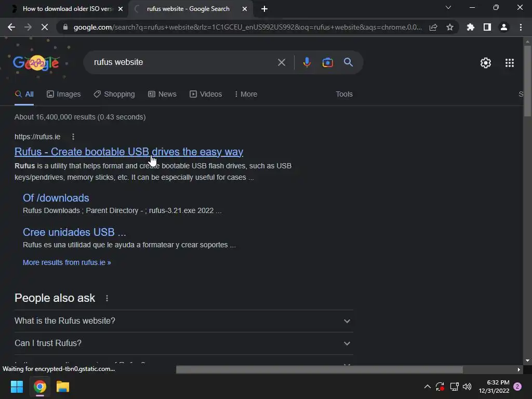Start voice search with microphone

coord(307,62)
